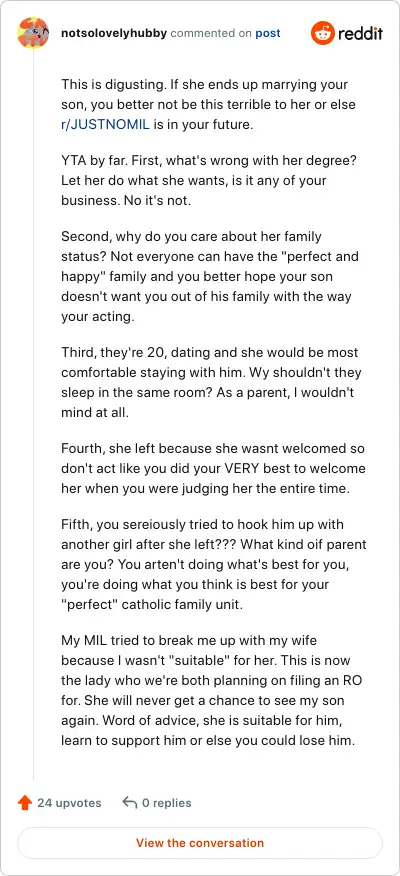Select the "This is digusting" opening paragraph
400x876 pixels.
[x=208, y=105]
